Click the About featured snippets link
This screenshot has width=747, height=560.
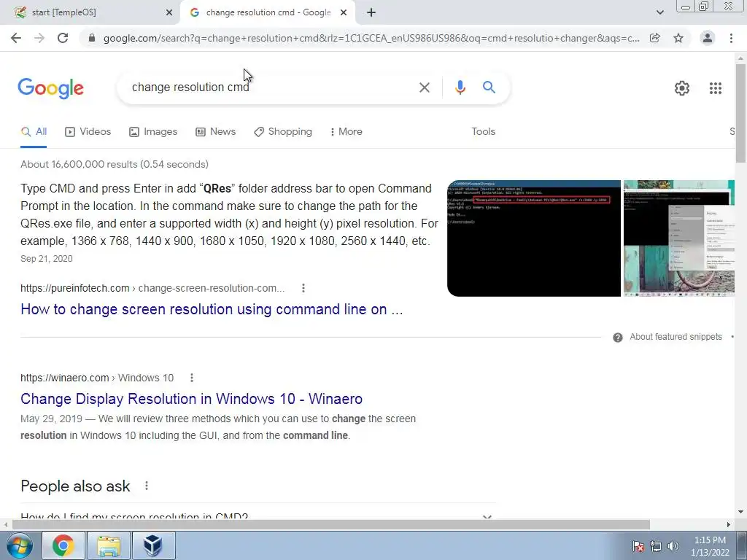tap(676, 337)
